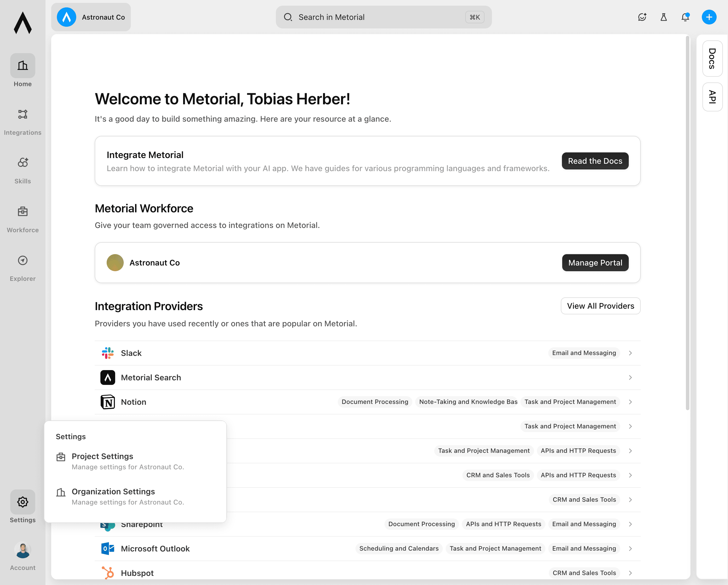Image resolution: width=728 pixels, height=585 pixels.
Task: Click Outlook's Email and Messaging tag
Action: coord(584,548)
